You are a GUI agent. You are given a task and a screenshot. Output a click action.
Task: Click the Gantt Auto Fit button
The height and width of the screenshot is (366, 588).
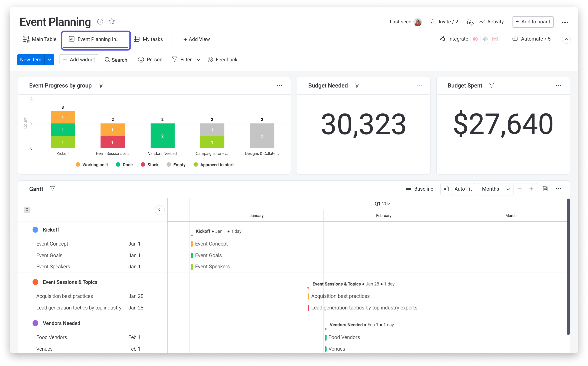[x=463, y=189]
